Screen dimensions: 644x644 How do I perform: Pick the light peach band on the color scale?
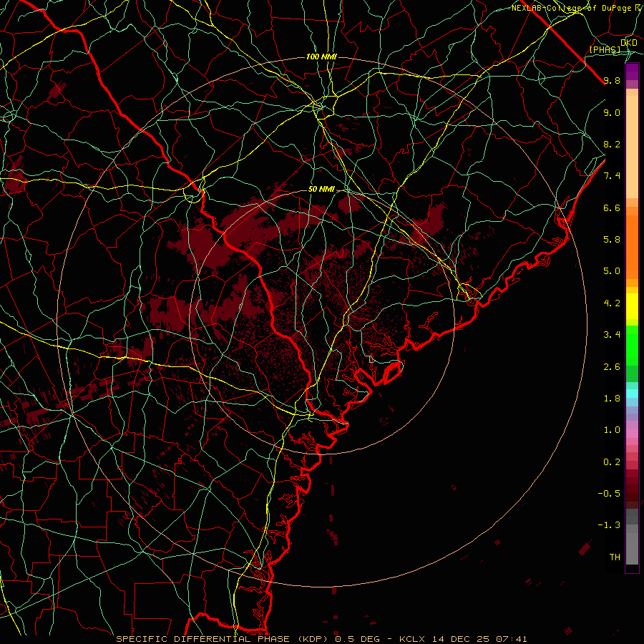coord(632,147)
